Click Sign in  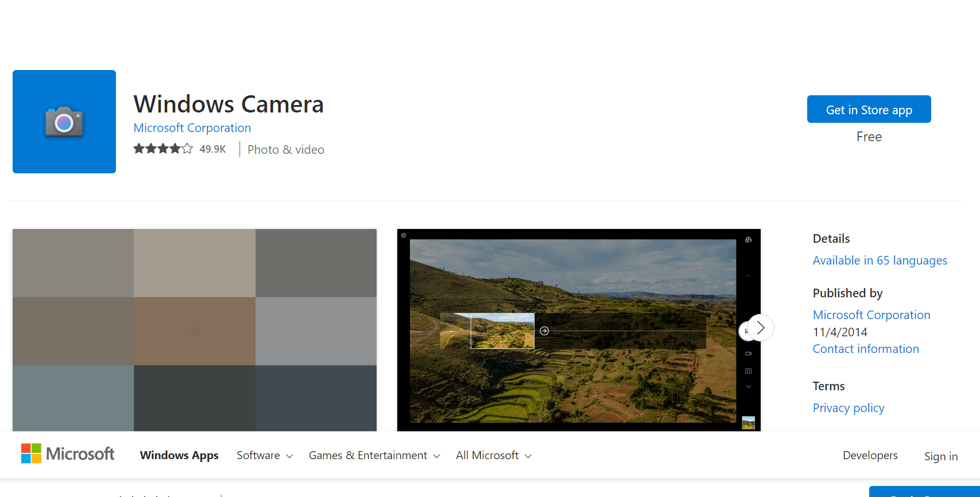coord(940,456)
